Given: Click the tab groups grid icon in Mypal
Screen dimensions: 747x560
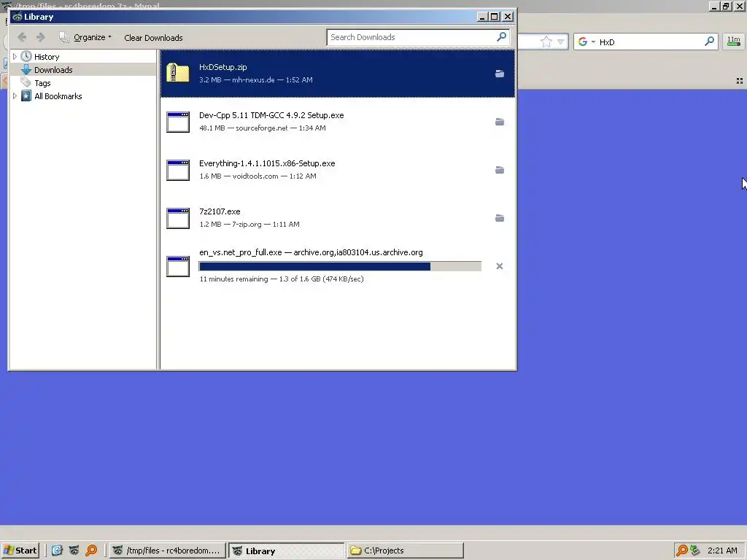Looking at the screenshot, I should tap(740, 81).
